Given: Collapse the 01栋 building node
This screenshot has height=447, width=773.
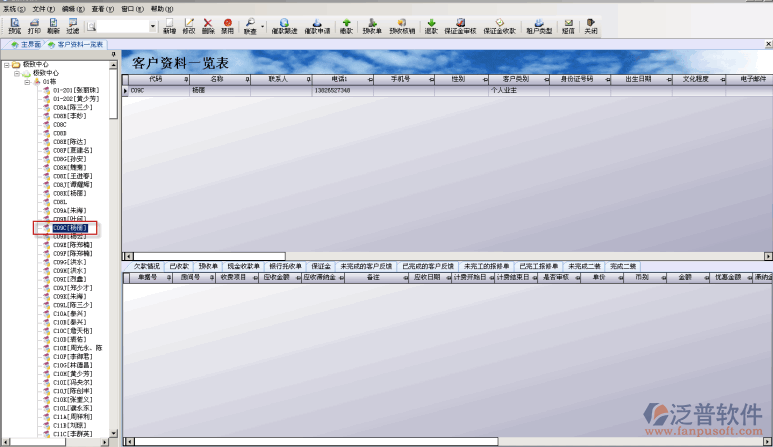Looking at the screenshot, I should [27, 82].
